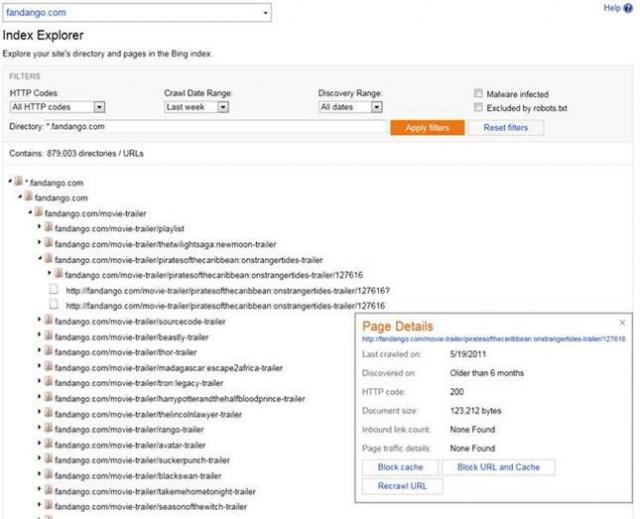Select the tron legacy-trailer directory row
640x519 pixels.
point(139,383)
